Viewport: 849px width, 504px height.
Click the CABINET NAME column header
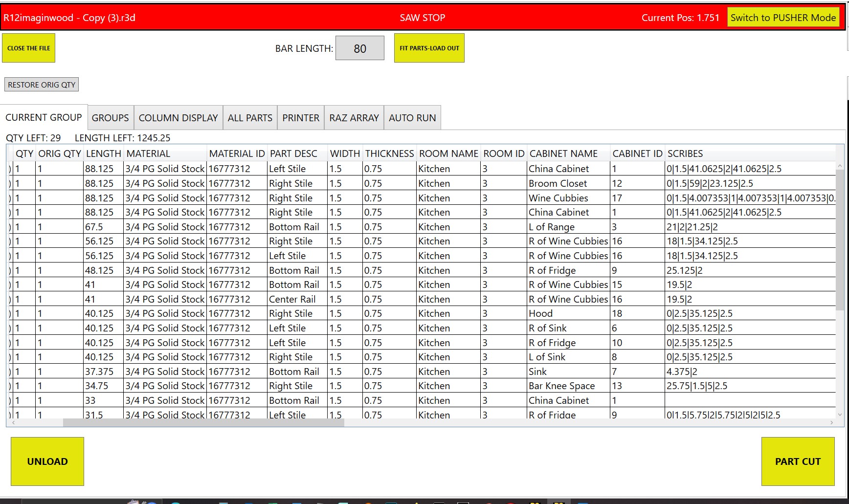563,153
